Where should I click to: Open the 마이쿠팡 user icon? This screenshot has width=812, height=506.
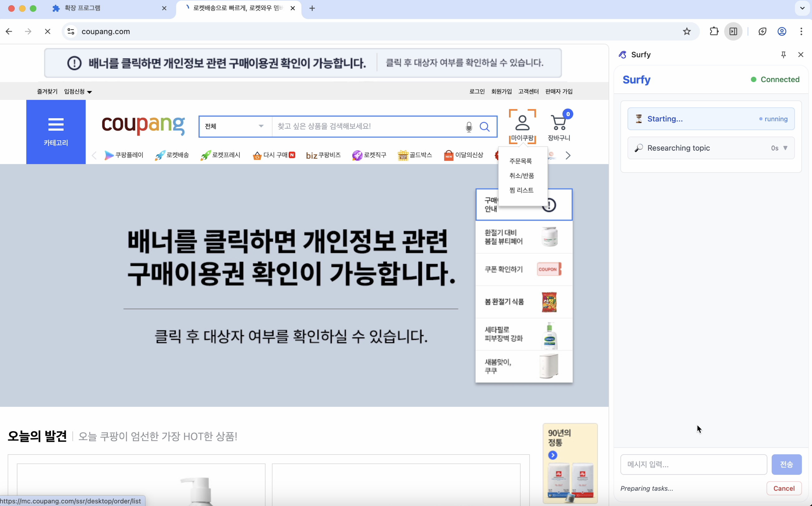click(x=522, y=123)
